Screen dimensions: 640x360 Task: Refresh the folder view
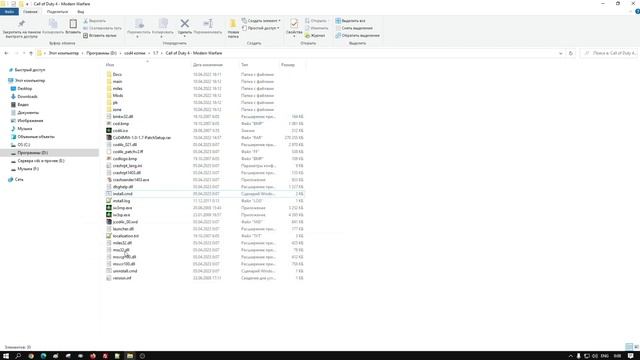point(571,53)
